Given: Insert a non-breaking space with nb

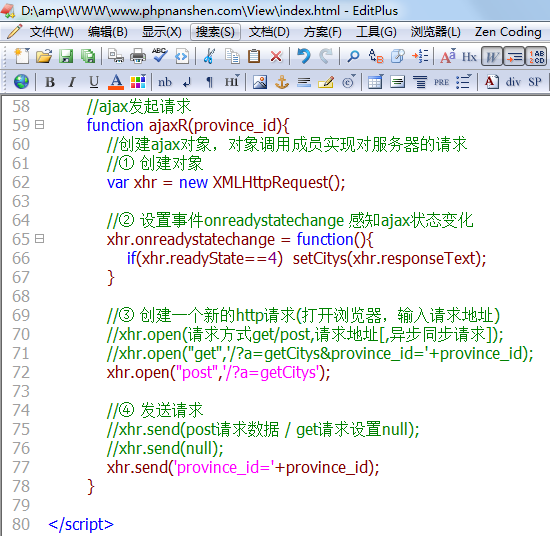Looking at the screenshot, I should click(x=165, y=82).
